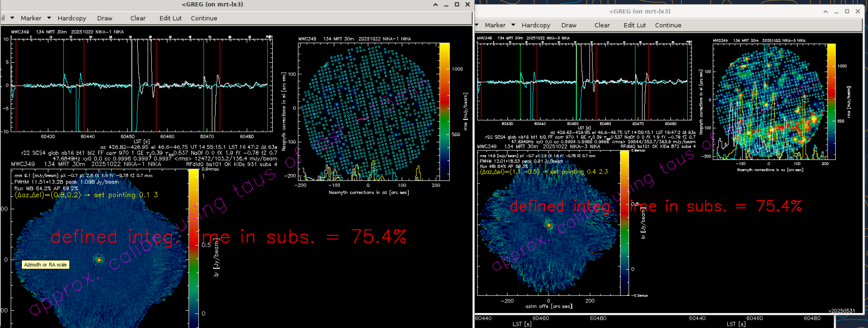The height and width of the screenshot is (328, 868).
Task: Open Edit Lut in right GREG window
Action: [634, 25]
